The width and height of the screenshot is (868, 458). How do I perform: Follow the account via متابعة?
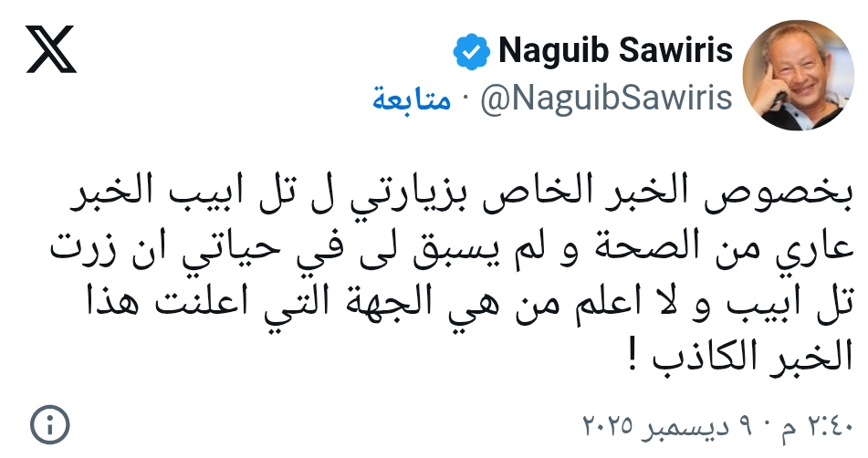[x=411, y=99]
